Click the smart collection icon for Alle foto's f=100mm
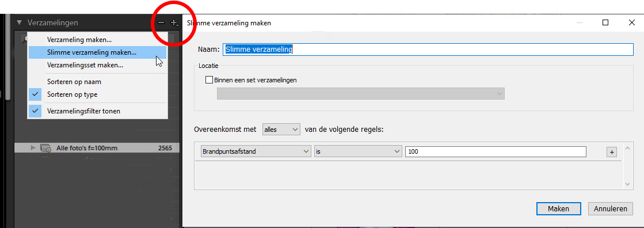 coord(45,148)
